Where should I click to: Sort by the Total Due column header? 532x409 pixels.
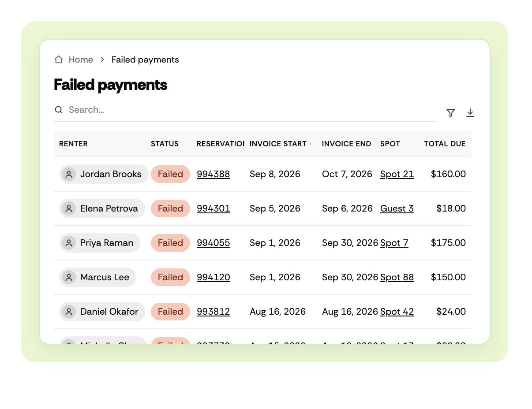(445, 144)
